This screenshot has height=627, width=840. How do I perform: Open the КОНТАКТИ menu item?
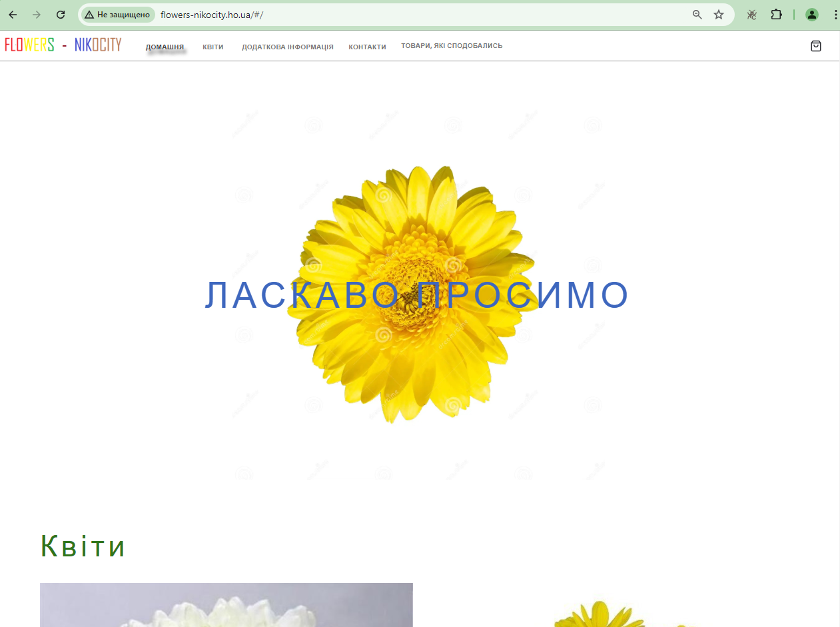pos(367,47)
